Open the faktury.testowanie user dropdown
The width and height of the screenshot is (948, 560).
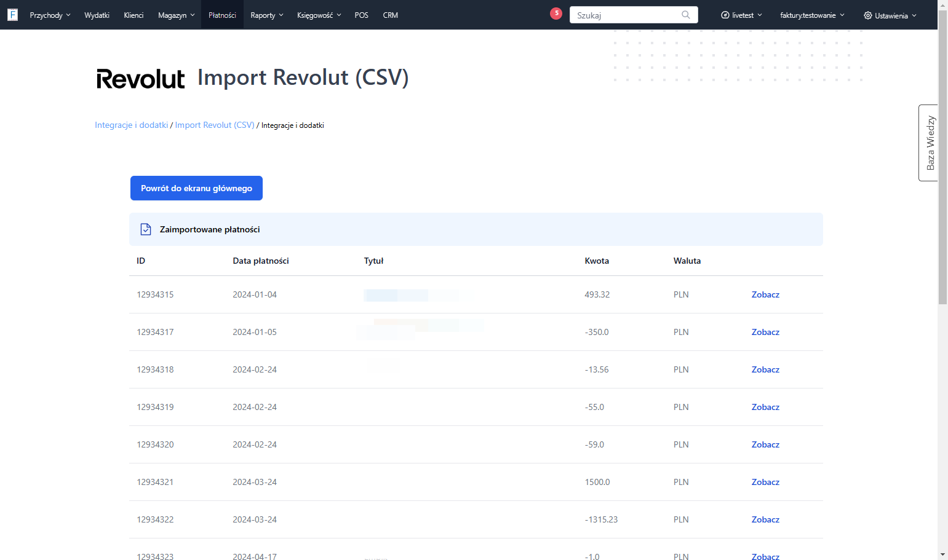[x=812, y=15]
